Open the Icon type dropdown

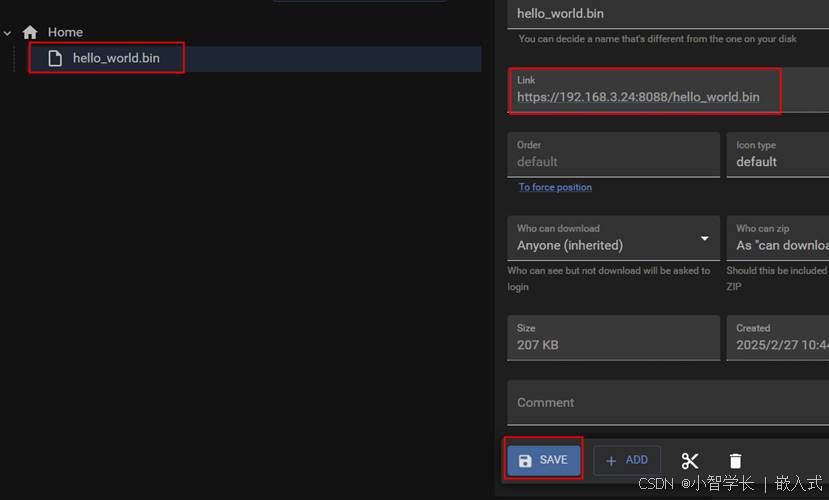[778, 154]
